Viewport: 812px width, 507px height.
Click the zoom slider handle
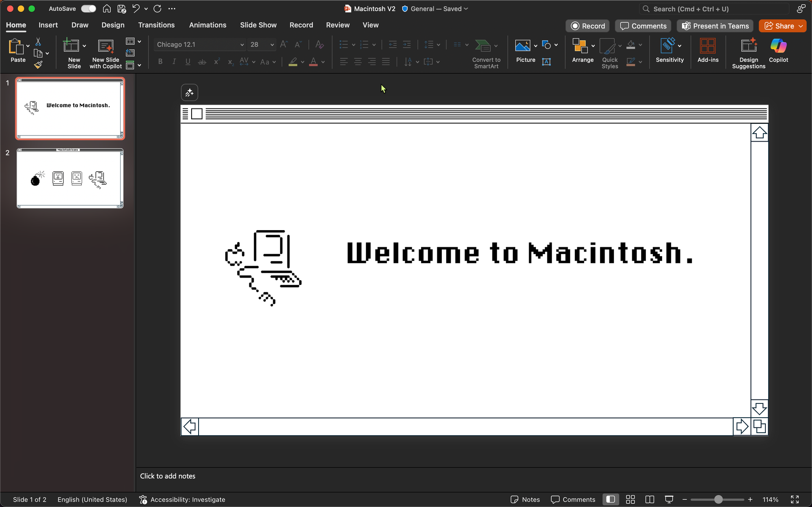(x=718, y=499)
